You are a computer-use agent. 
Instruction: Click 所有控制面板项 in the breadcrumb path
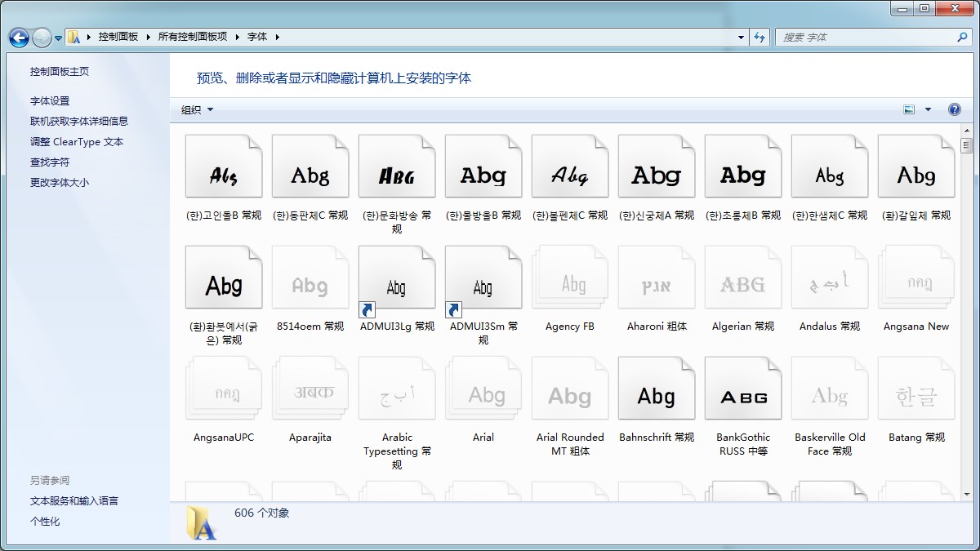click(x=193, y=38)
